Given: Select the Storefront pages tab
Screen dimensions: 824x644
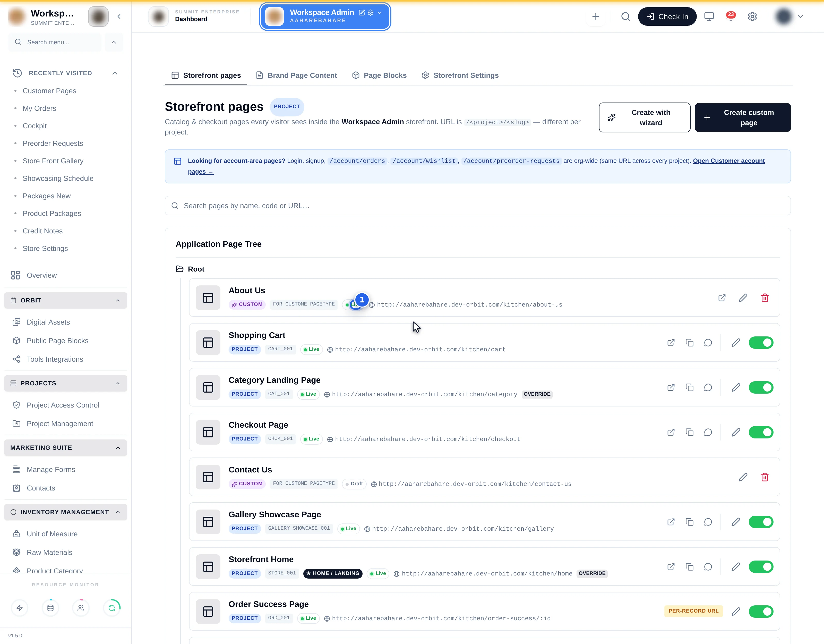Looking at the screenshot, I should pyautogui.click(x=206, y=75).
